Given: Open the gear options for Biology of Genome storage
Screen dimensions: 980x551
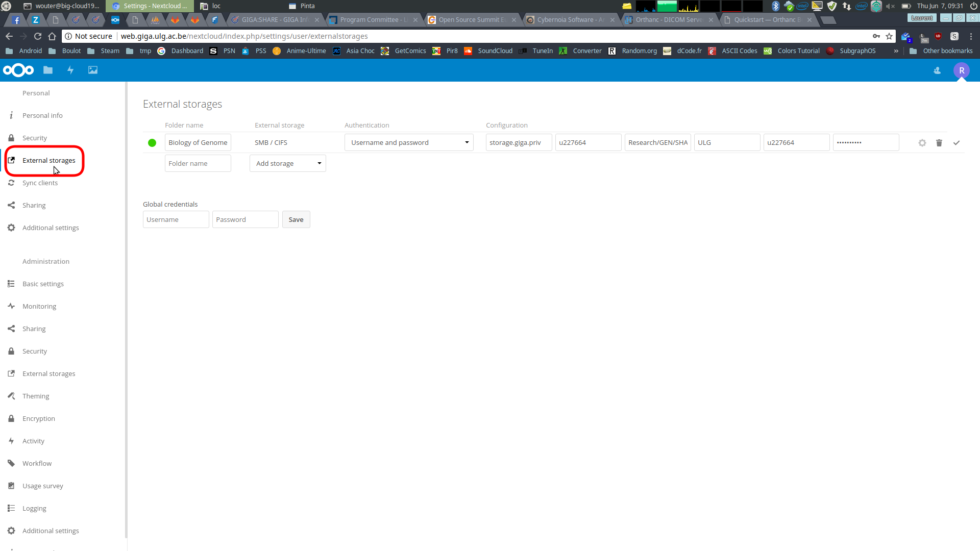Looking at the screenshot, I should pyautogui.click(x=922, y=143).
